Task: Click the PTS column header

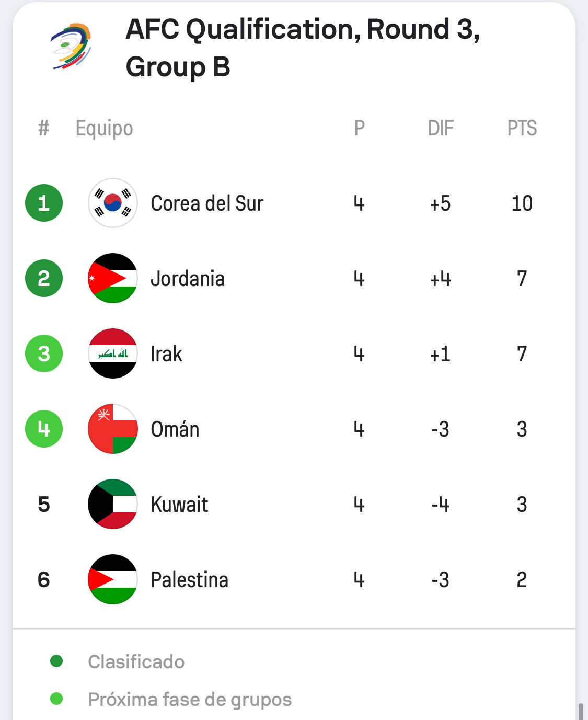Action: coord(522,128)
